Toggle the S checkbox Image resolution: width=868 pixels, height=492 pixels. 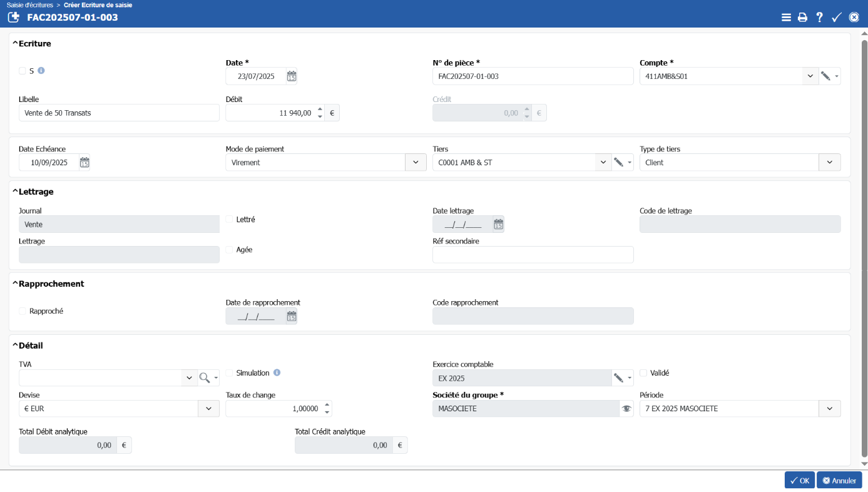[23, 71]
